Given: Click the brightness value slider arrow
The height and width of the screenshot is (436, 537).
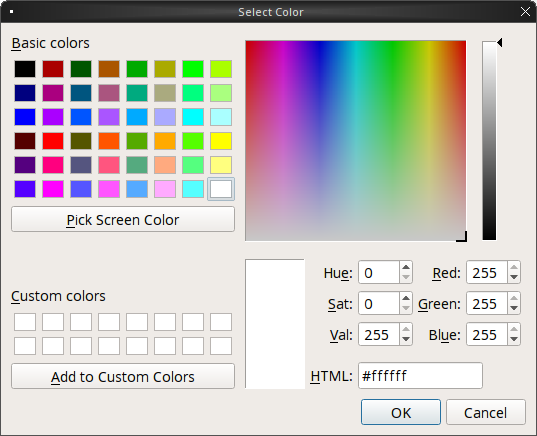Looking at the screenshot, I should pyautogui.click(x=500, y=43).
